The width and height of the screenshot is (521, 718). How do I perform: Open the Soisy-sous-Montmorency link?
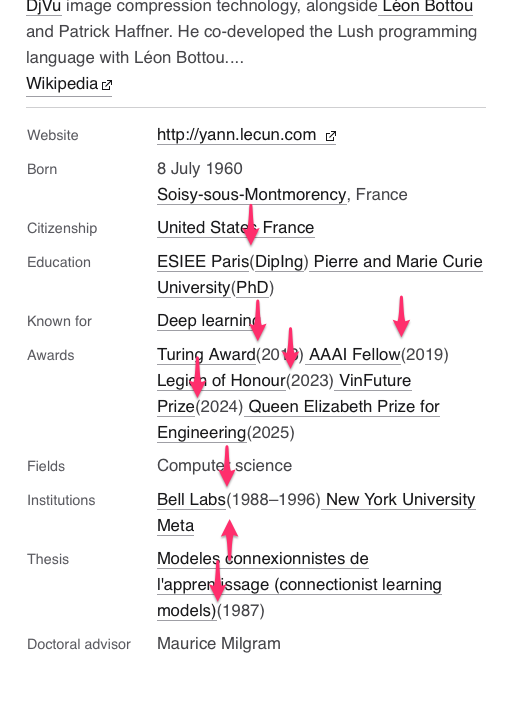252,195
